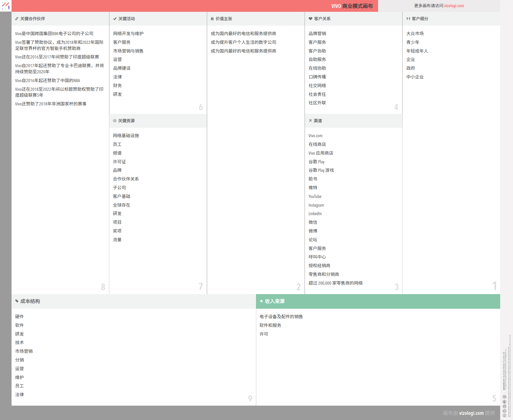The height and width of the screenshot is (420, 513).
Task: Click the vizologi.com footer credit link
Action: (x=471, y=413)
